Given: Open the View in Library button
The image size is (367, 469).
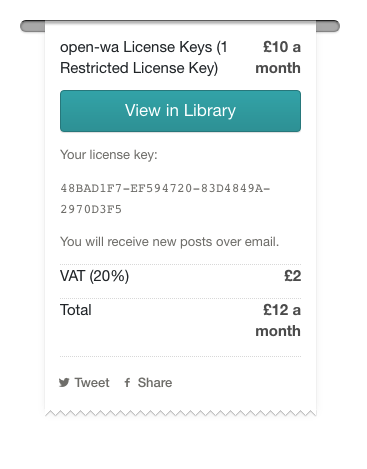Looking at the screenshot, I should pos(180,111).
